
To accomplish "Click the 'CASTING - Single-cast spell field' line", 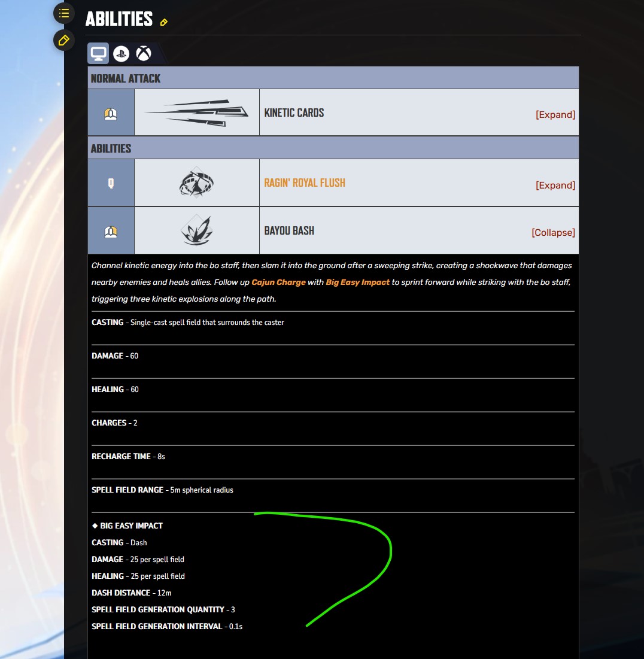I will click(x=188, y=323).
